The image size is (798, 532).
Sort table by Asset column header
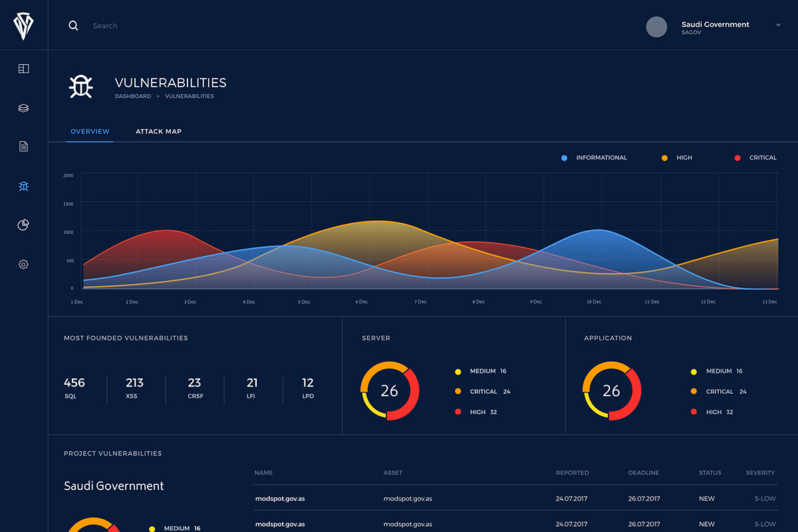[x=393, y=473]
